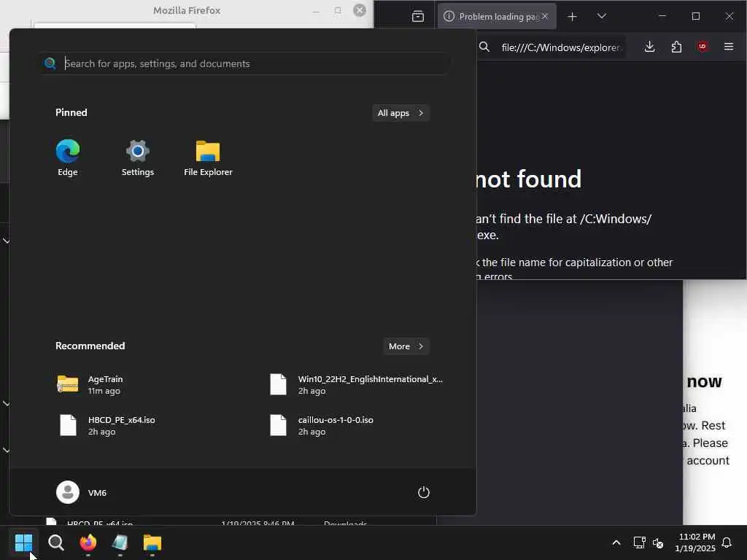Click Firefox View icon in tab bar

point(418,16)
